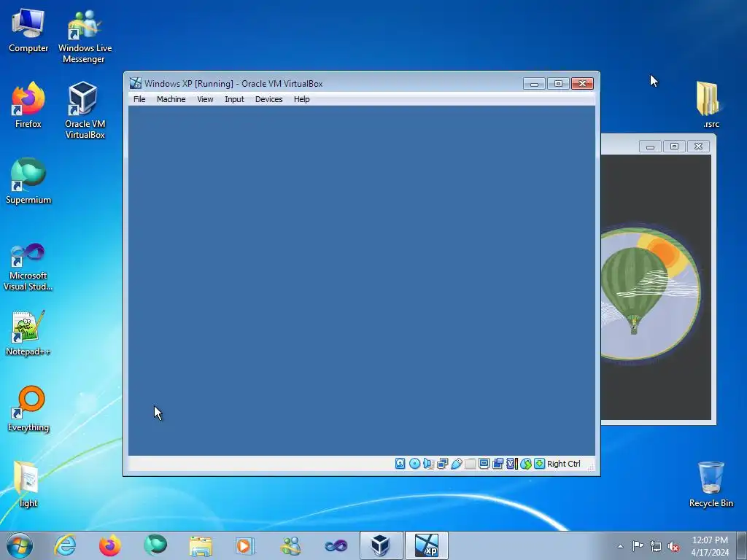This screenshot has height=560, width=747.
Task: Click the Show desktop button
Action: (x=742, y=545)
